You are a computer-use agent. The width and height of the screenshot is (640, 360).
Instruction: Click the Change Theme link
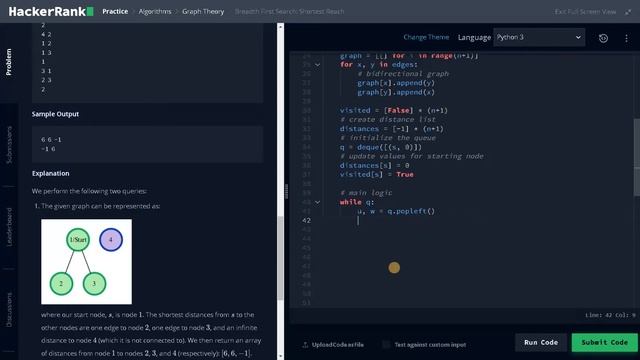tap(426, 37)
